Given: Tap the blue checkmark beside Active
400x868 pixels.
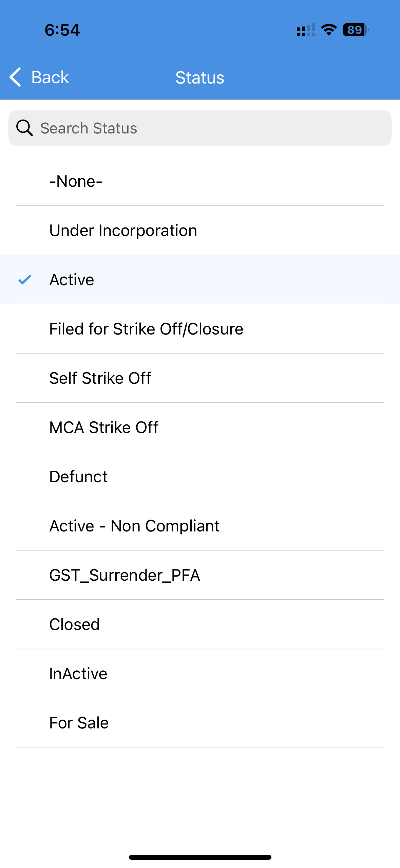Looking at the screenshot, I should click(25, 279).
